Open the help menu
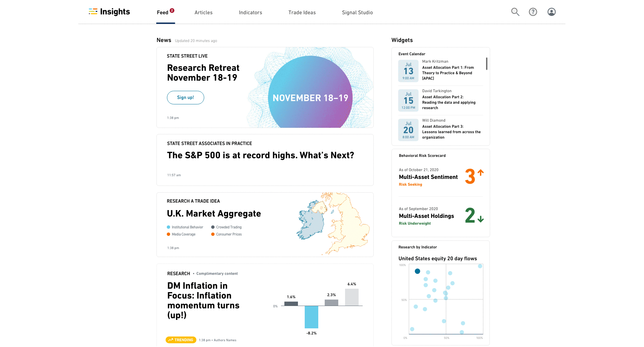This screenshot has height=347, width=644. pos(533,12)
